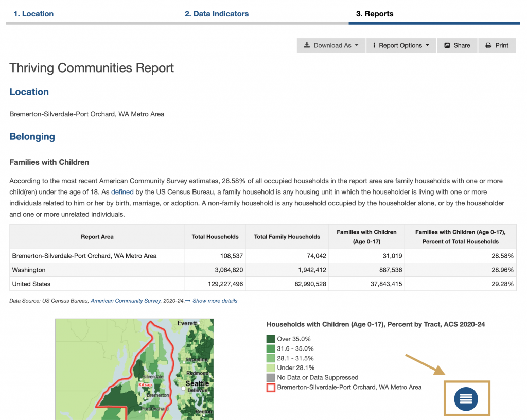Select the Bremerton-Silverdale-Port Orchard table row label
Image resolution: width=527 pixels, height=420 pixels.
point(84,256)
